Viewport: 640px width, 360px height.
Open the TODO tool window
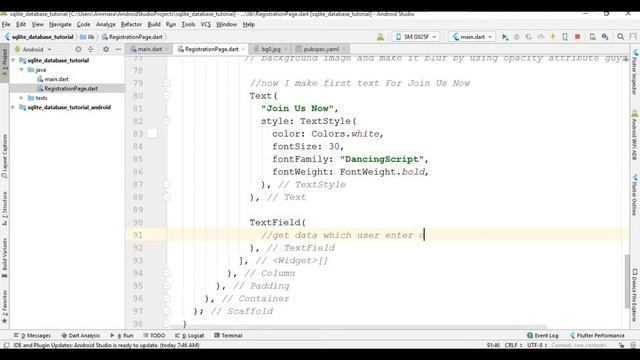154,336
